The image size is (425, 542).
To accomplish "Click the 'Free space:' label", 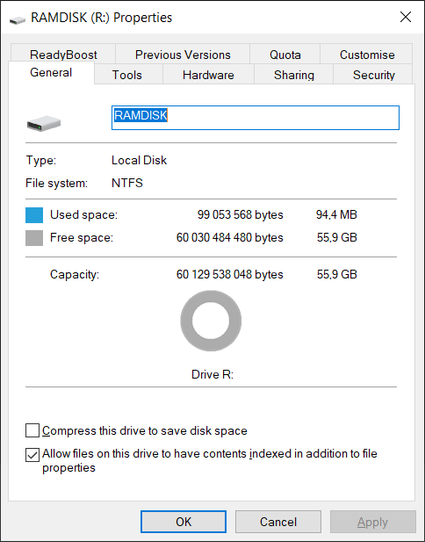I will (x=82, y=237).
